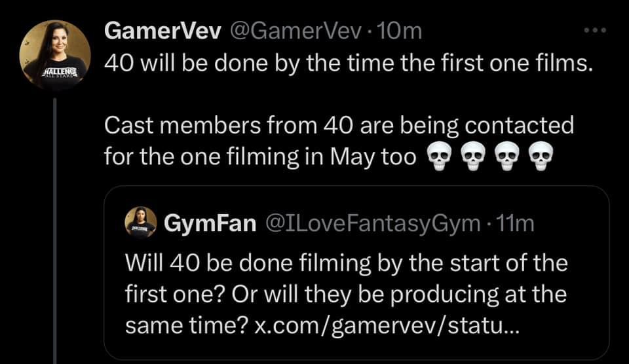Click the 'Cast members from 40' text line
The width and height of the screenshot is (629, 364).
tap(339, 126)
